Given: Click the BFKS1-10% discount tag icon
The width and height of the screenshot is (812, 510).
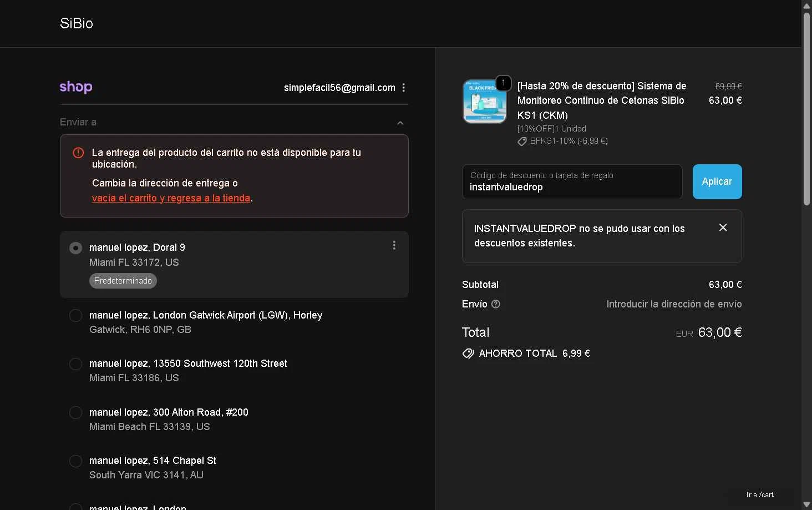Looking at the screenshot, I should (522, 142).
